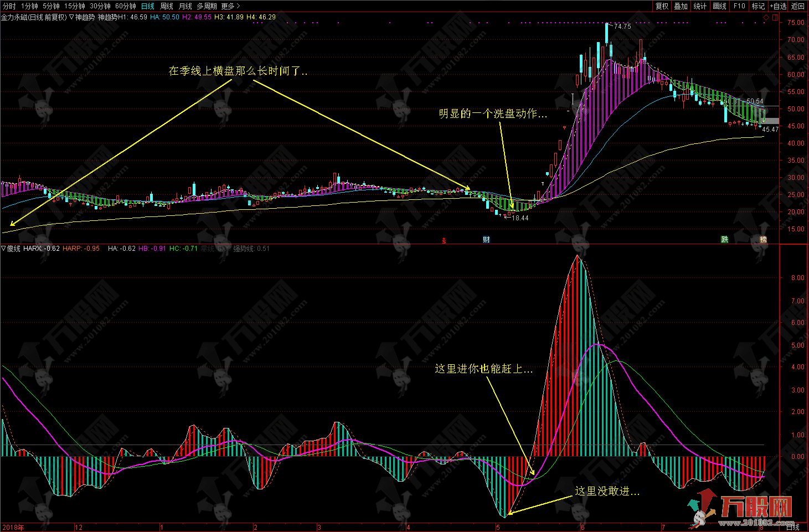
Task: Click the HARP: -0.95 value label
Action: pyautogui.click(x=81, y=249)
